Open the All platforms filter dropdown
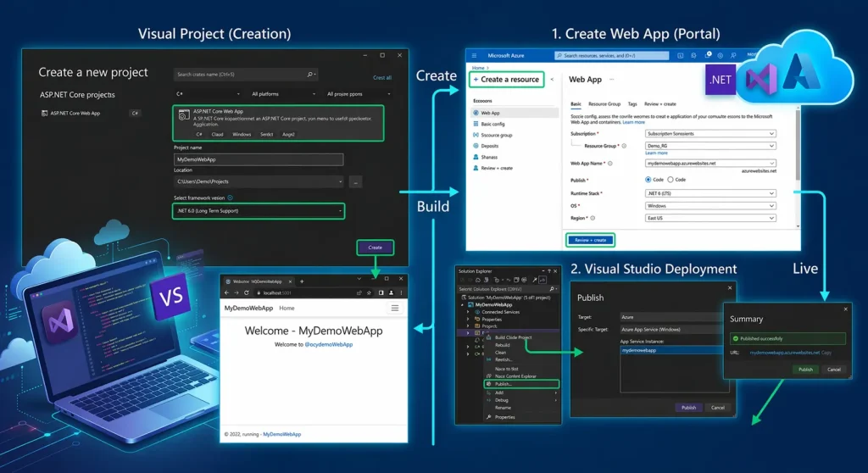This screenshot has height=473, width=868. coord(283,94)
